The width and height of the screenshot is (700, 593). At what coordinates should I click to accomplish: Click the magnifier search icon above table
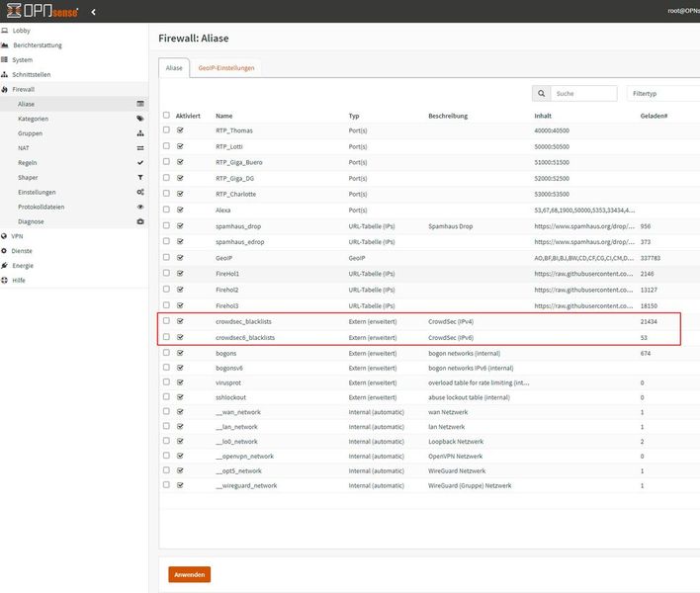[542, 94]
